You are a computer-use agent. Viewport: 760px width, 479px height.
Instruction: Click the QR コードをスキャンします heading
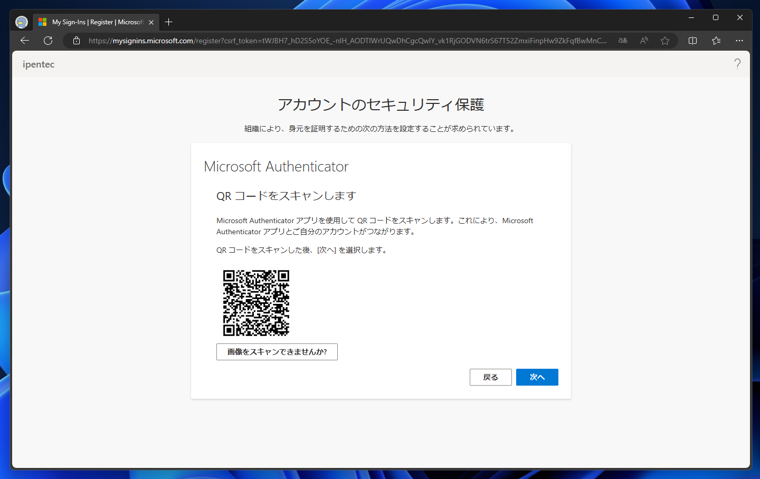[x=286, y=196]
